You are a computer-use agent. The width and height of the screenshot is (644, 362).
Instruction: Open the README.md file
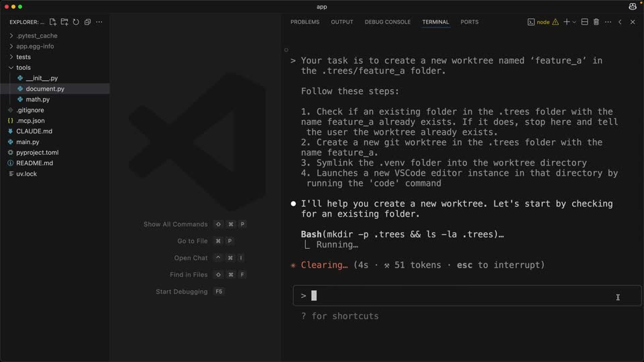click(55, 163)
